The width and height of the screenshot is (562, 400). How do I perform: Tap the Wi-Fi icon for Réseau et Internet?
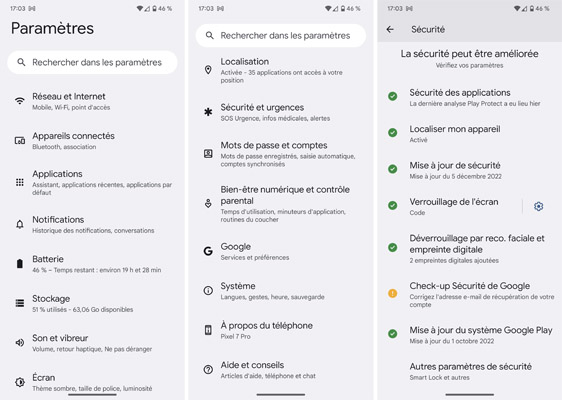coord(20,101)
